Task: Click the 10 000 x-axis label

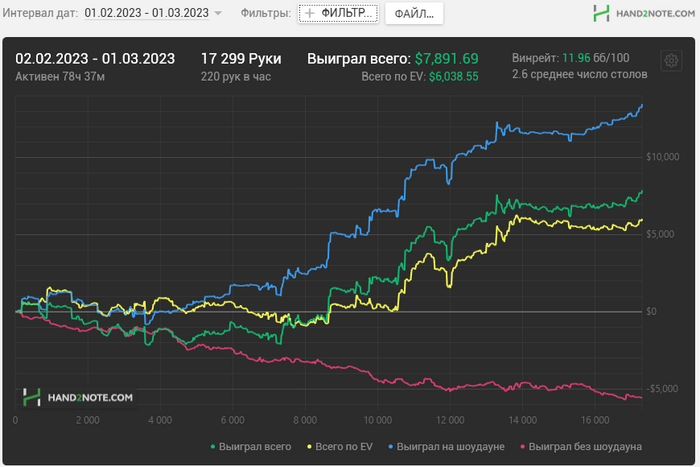Action: coord(378,420)
